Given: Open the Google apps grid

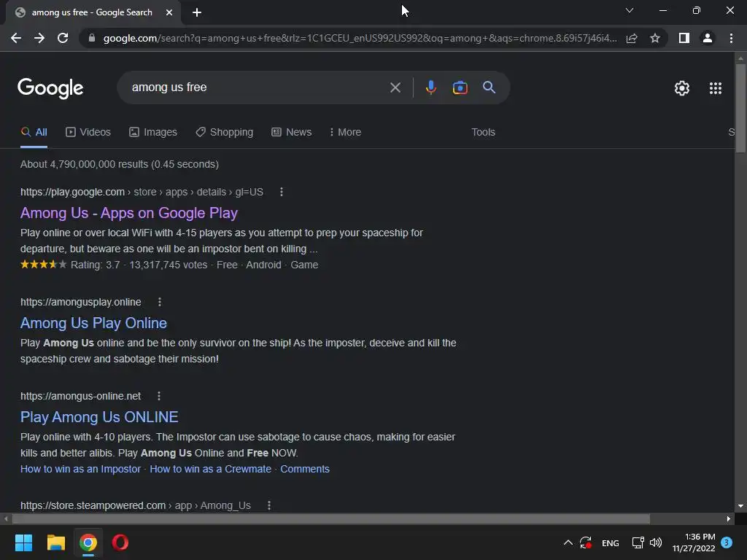Looking at the screenshot, I should tap(715, 88).
